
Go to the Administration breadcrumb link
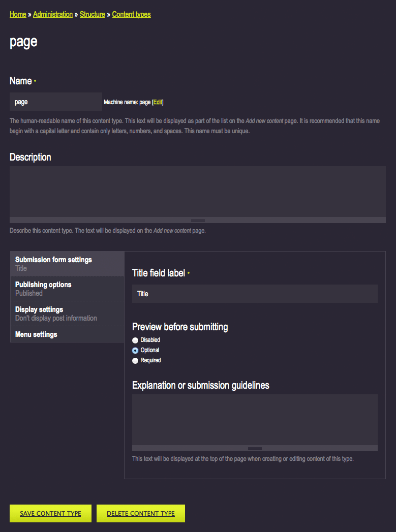53,14
